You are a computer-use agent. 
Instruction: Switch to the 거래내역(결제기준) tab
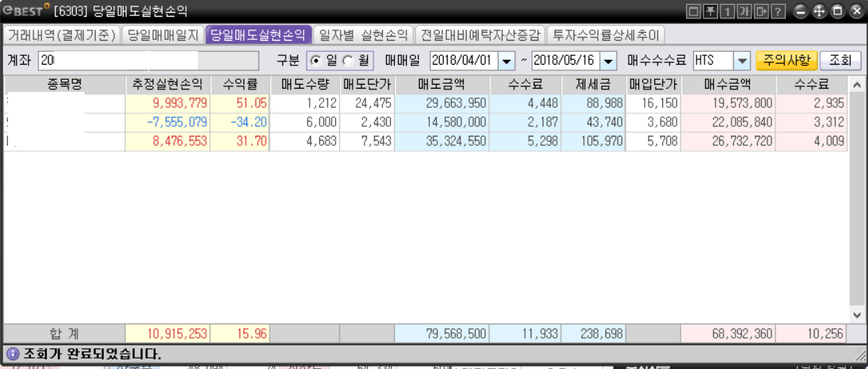point(61,35)
